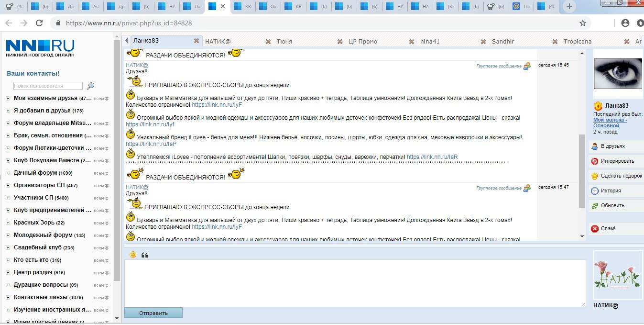The height and width of the screenshot is (325, 644).
Task: Close the Тюня chat tab
Action: 340,42
